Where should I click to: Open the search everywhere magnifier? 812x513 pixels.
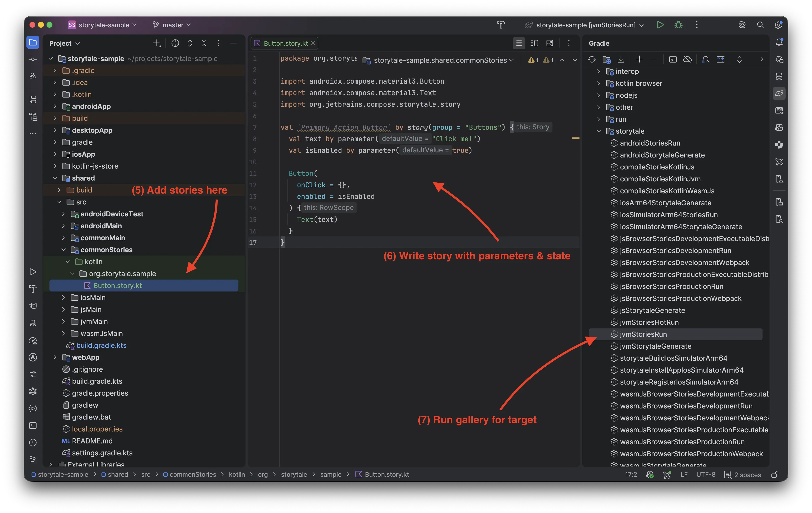pos(760,25)
